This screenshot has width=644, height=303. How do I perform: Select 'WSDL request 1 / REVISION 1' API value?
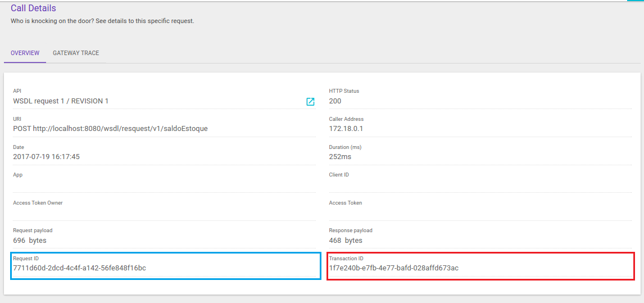(x=61, y=101)
